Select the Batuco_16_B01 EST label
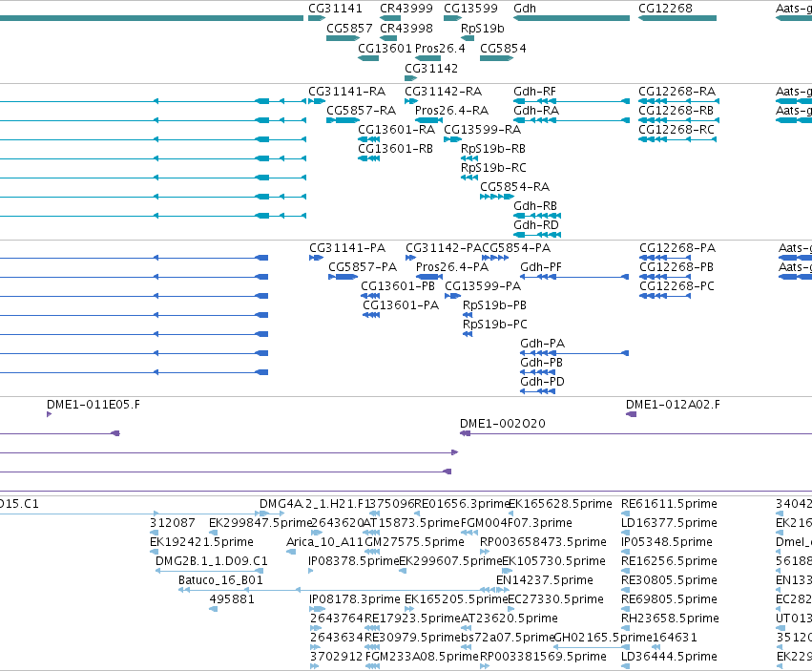 click(x=220, y=580)
